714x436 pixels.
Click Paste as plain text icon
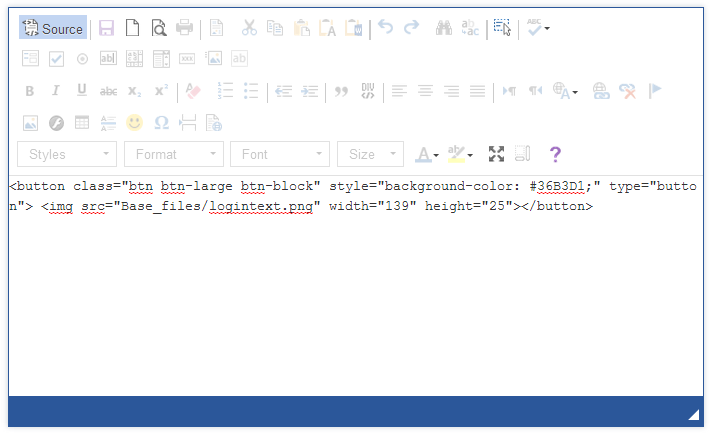327,28
